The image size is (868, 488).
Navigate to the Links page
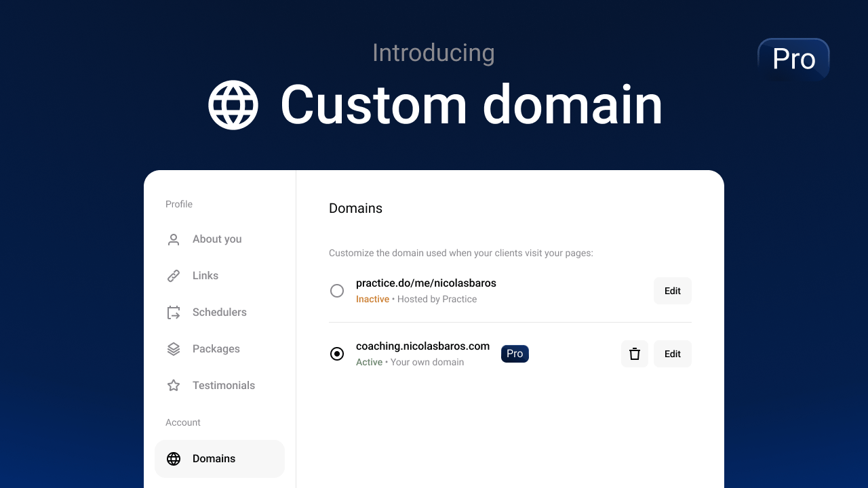[204, 276]
